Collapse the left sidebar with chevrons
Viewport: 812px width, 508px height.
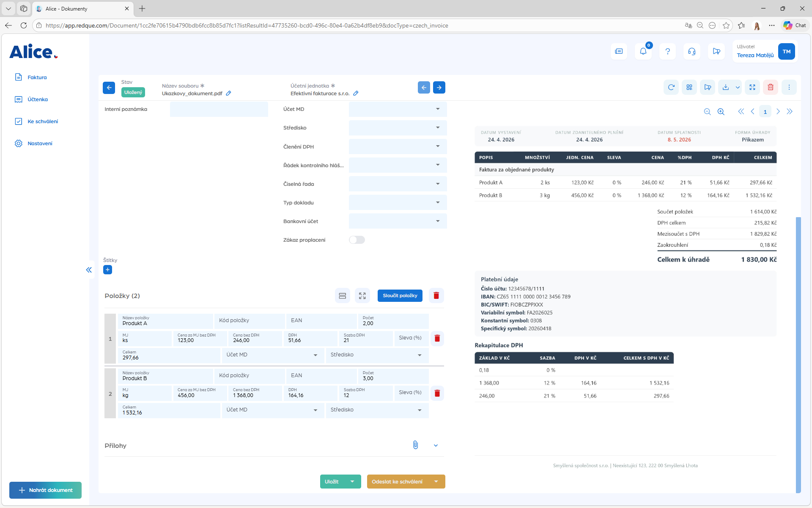coord(89,270)
